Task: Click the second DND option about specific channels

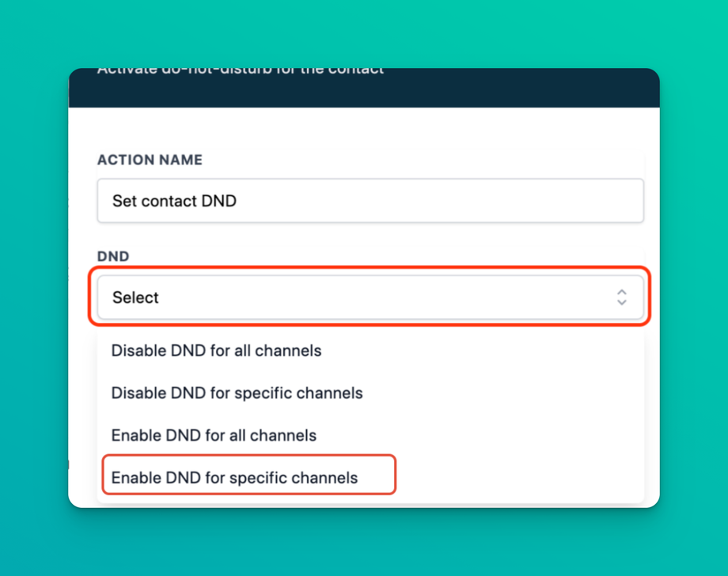Action: [237, 393]
